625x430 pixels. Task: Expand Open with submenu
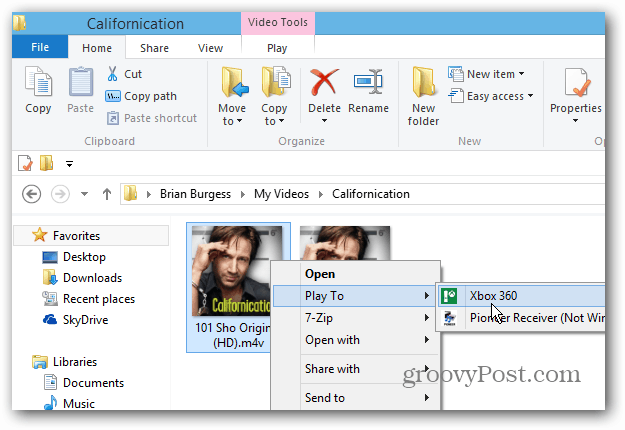(356, 340)
